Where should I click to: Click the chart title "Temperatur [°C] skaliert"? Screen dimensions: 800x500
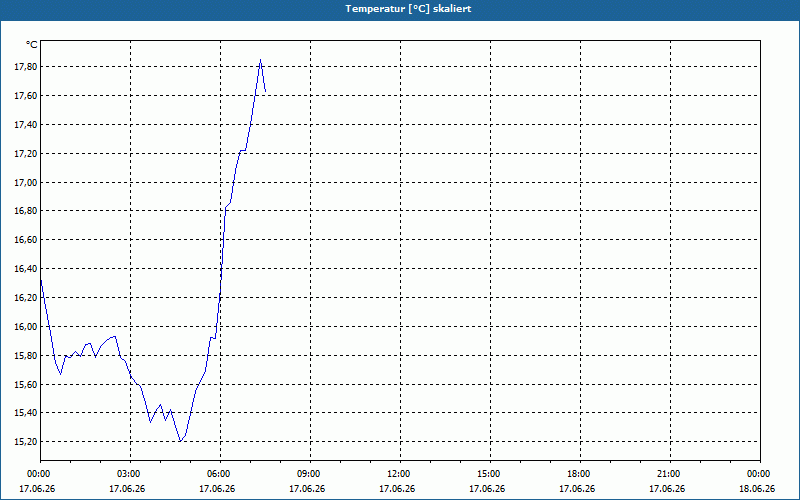click(x=408, y=9)
